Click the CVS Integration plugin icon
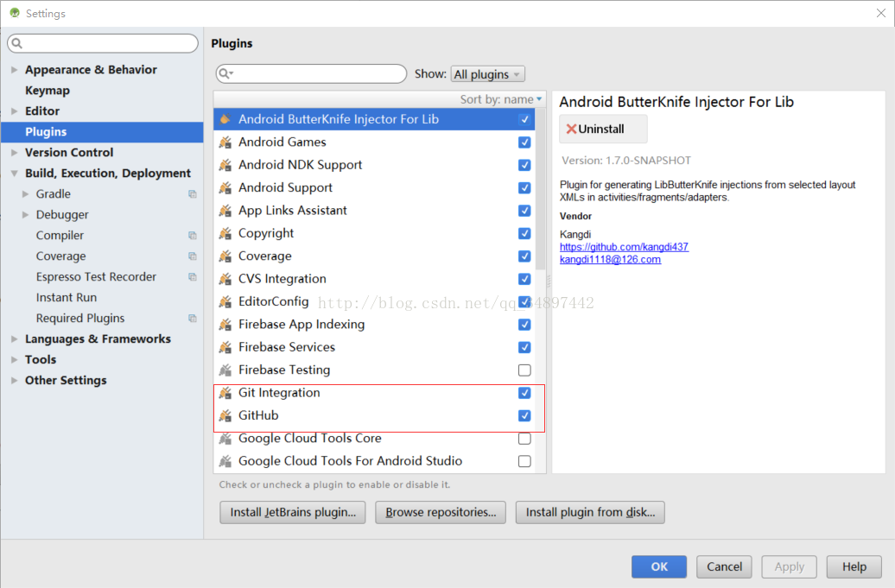895x588 pixels. [225, 279]
